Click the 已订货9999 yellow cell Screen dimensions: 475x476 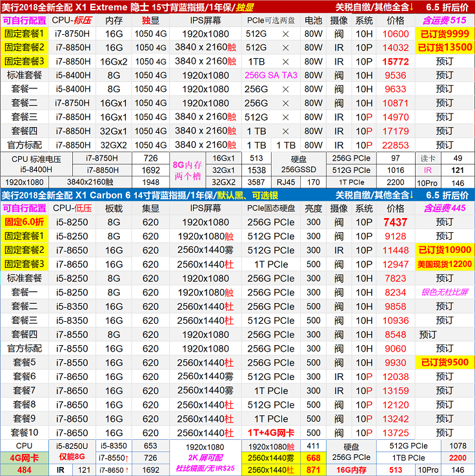point(444,34)
